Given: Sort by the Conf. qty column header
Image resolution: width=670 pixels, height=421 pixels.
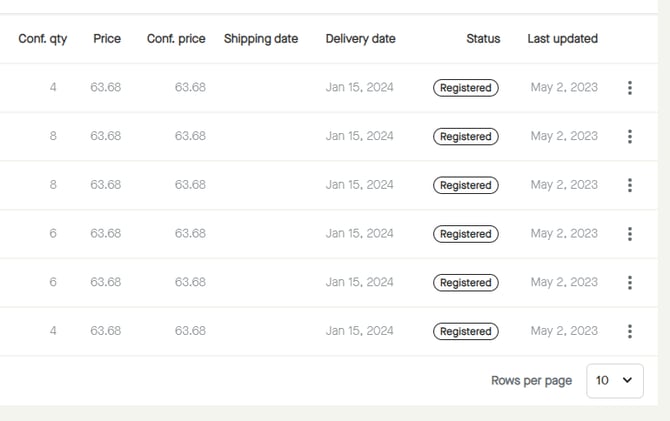Looking at the screenshot, I should click(x=43, y=39).
